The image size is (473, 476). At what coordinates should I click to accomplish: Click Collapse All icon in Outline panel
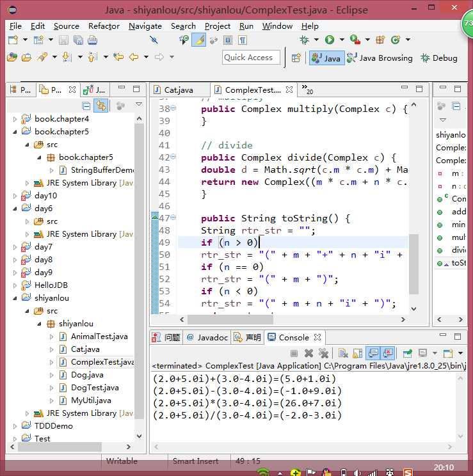(456, 106)
